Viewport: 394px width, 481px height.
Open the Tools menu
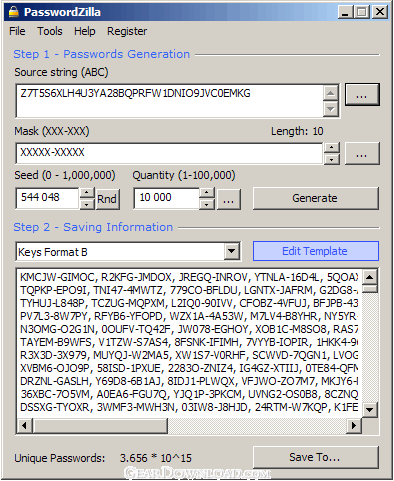click(x=50, y=31)
